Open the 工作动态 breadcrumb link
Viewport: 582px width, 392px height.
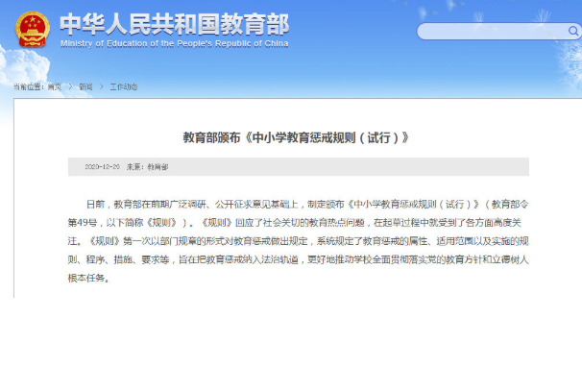coord(124,86)
